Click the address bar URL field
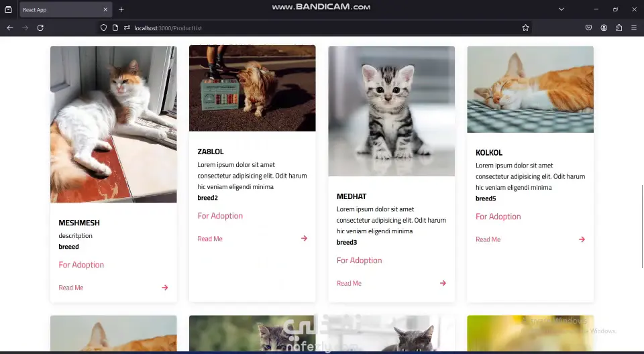The width and height of the screenshot is (644, 354). [315, 28]
